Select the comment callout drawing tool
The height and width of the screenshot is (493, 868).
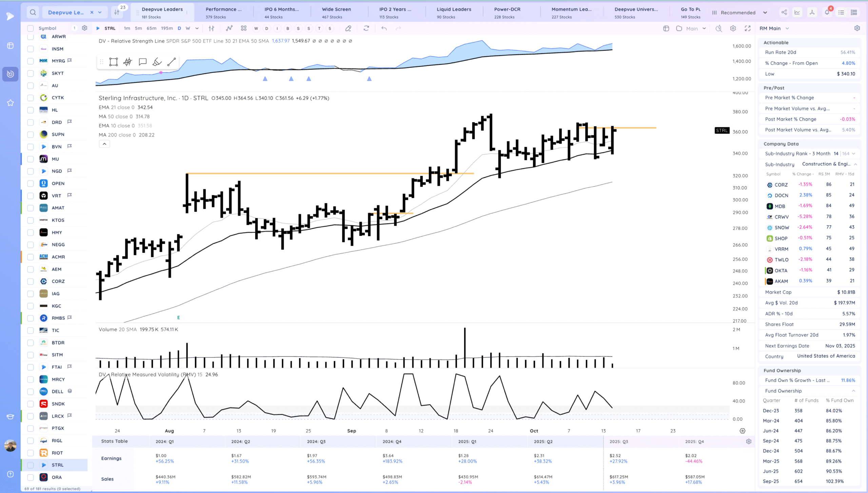[142, 62]
